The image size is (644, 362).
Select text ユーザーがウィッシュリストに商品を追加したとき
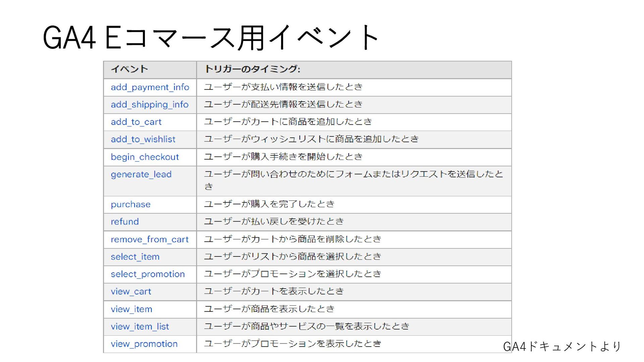[312, 139]
